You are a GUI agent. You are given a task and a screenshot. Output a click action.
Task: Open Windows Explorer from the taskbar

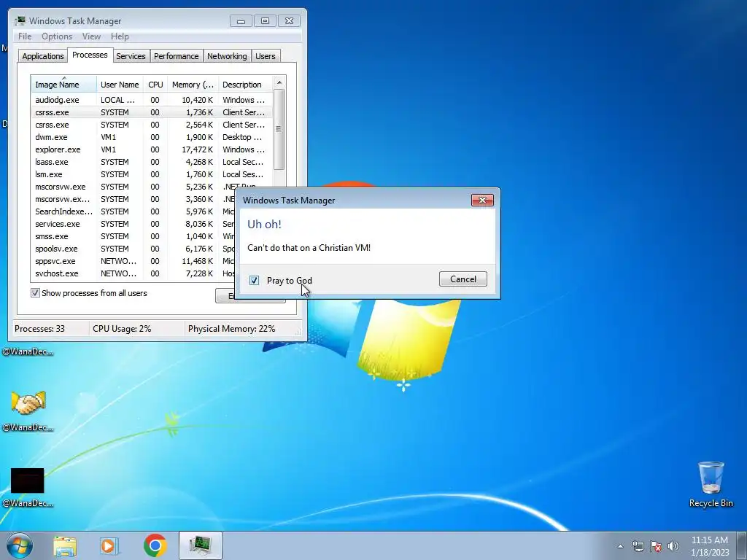pos(65,545)
